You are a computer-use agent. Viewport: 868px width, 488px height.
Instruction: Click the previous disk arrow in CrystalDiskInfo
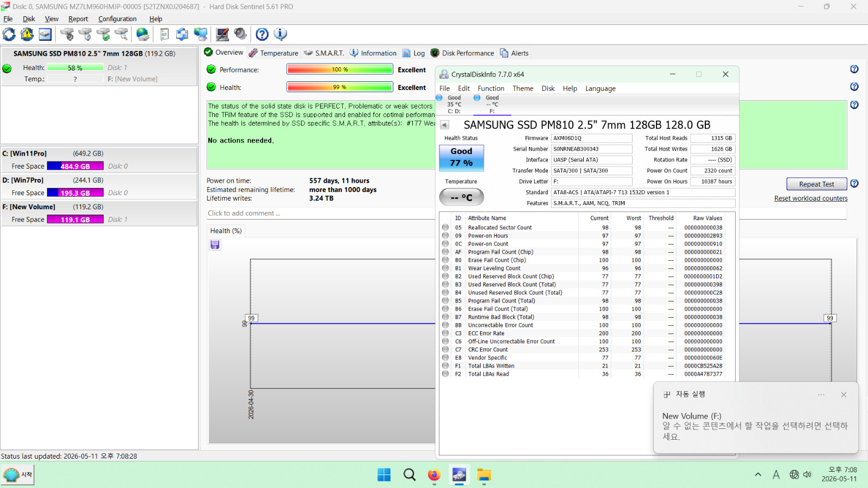[445, 125]
